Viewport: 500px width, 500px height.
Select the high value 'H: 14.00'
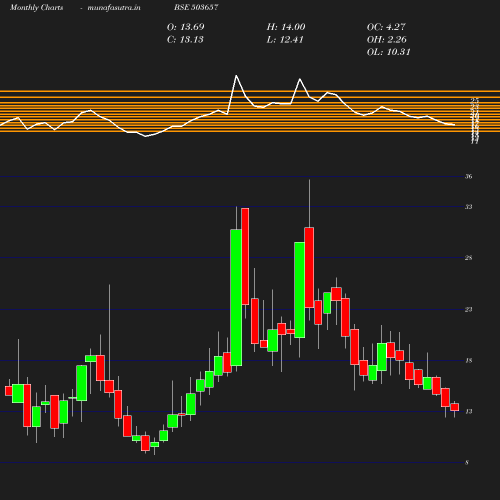pos(286,27)
